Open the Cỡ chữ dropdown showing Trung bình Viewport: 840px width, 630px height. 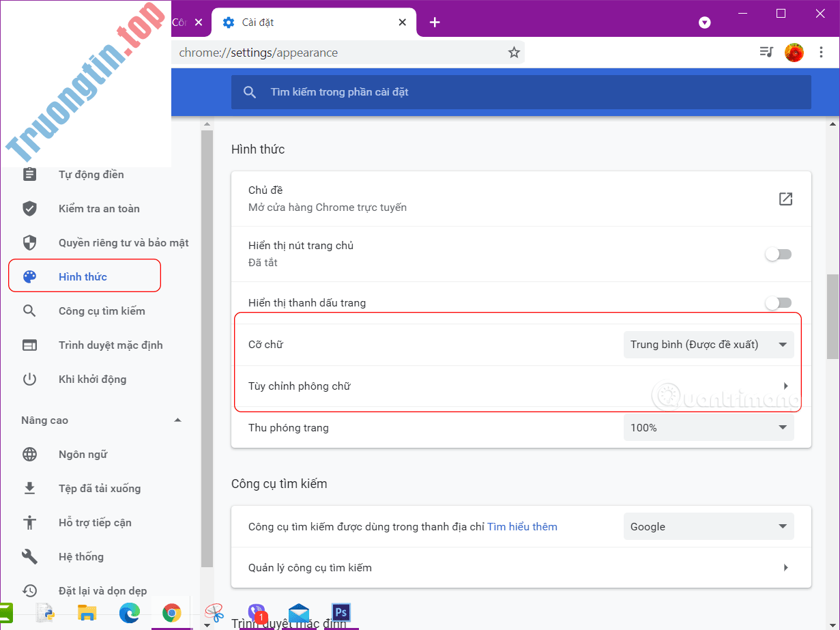pyautogui.click(x=708, y=344)
